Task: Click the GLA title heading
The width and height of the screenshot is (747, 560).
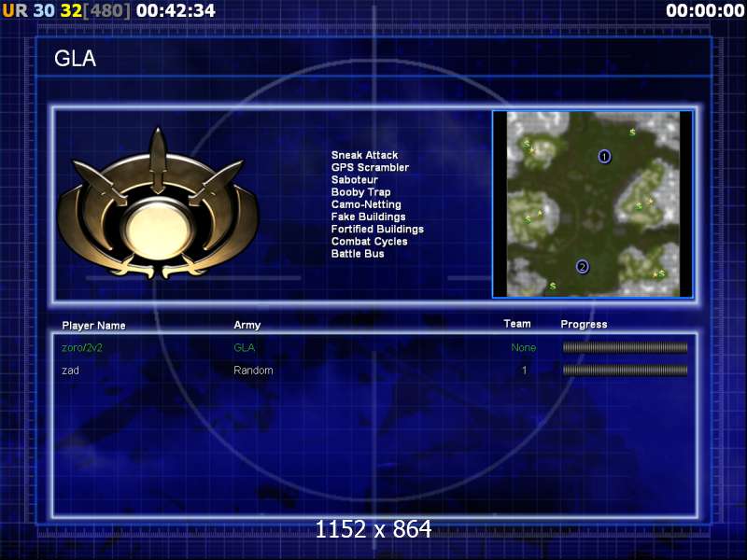Action: click(x=76, y=59)
